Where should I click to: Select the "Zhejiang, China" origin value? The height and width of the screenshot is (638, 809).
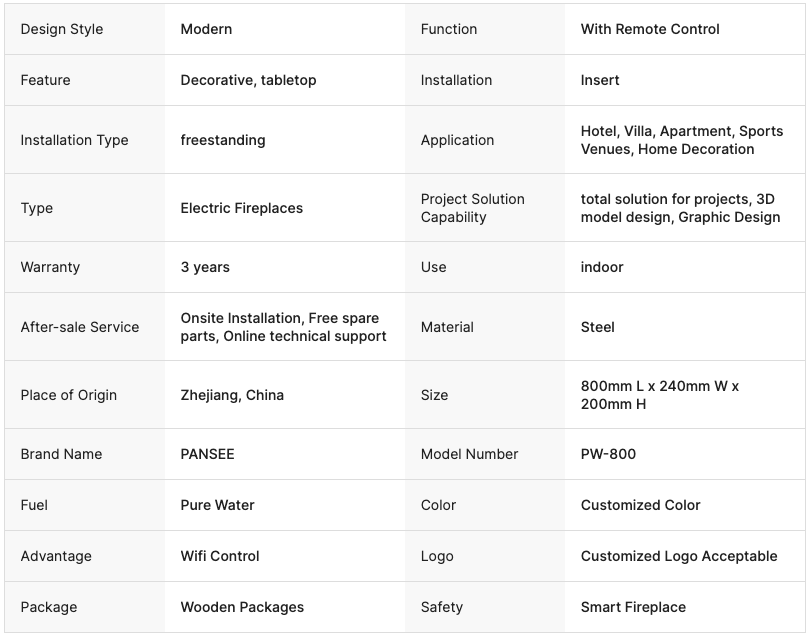pos(232,395)
